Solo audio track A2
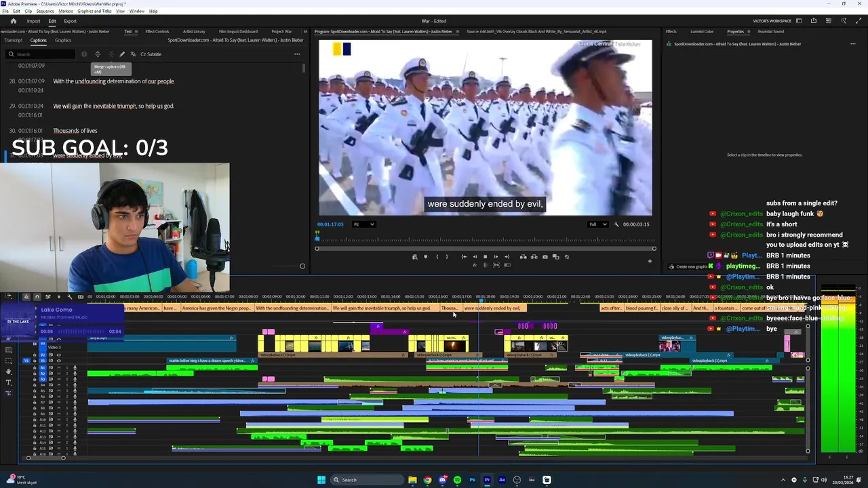868x488 pixels. click(x=67, y=373)
